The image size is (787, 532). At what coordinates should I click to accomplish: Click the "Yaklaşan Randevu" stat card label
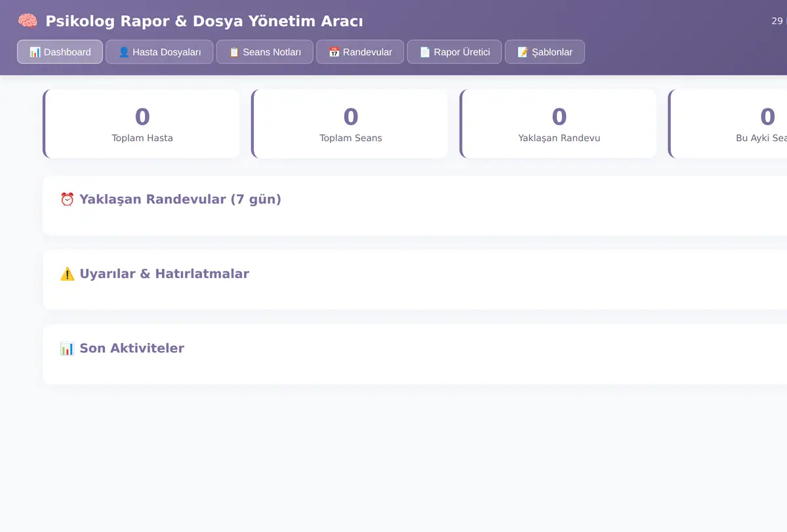coord(559,138)
